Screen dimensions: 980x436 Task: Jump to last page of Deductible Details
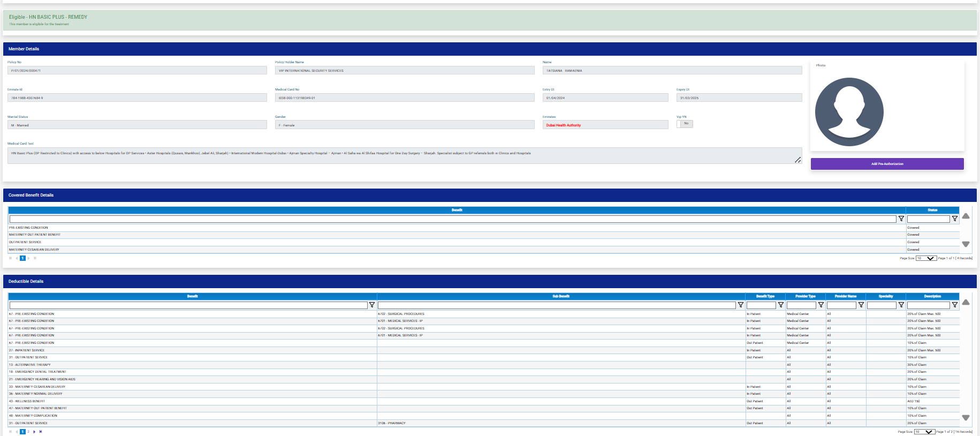click(x=41, y=432)
